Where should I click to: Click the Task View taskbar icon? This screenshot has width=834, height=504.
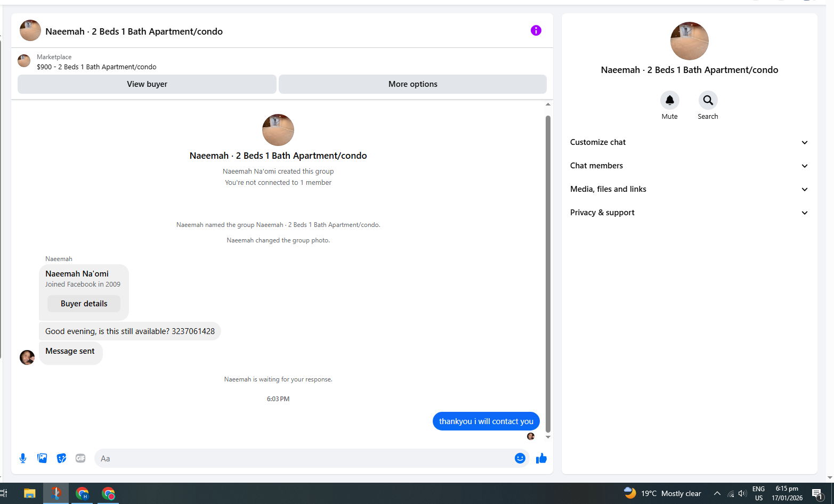[3, 493]
